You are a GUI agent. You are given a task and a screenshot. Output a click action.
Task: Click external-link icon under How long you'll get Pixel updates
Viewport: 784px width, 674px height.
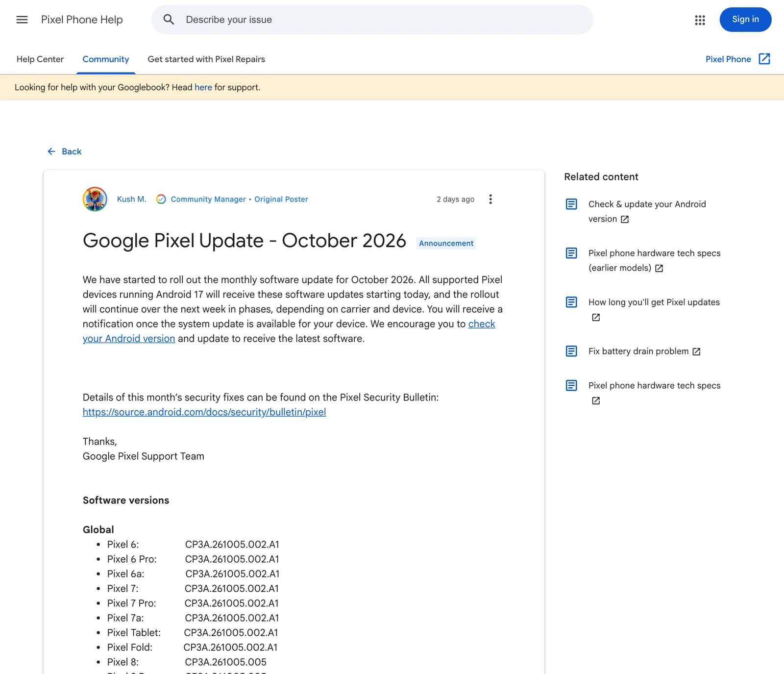tap(596, 317)
